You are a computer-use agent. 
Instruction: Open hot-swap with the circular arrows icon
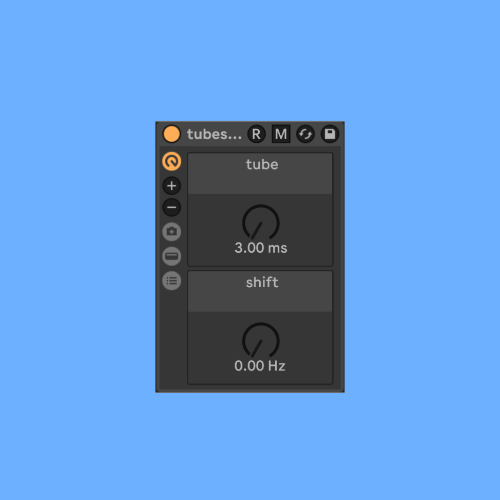pyautogui.click(x=305, y=134)
